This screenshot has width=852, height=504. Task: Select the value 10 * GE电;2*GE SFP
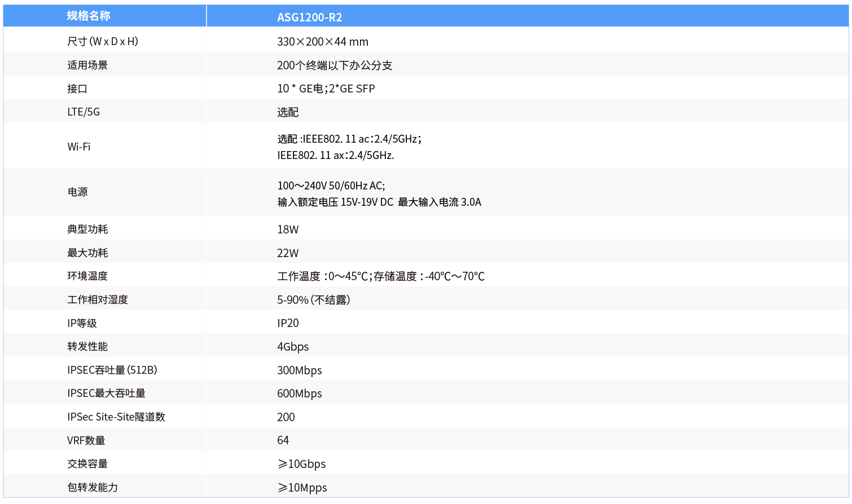326,88
